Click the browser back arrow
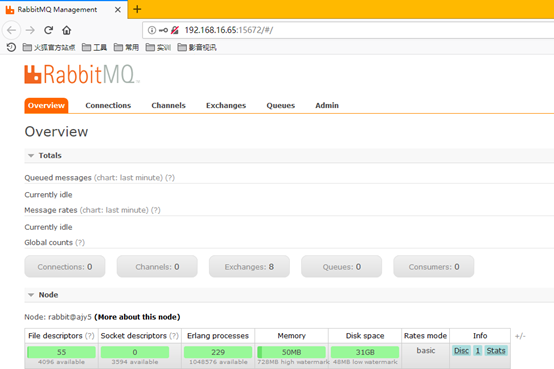This screenshot has width=554, height=369. point(11,30)
